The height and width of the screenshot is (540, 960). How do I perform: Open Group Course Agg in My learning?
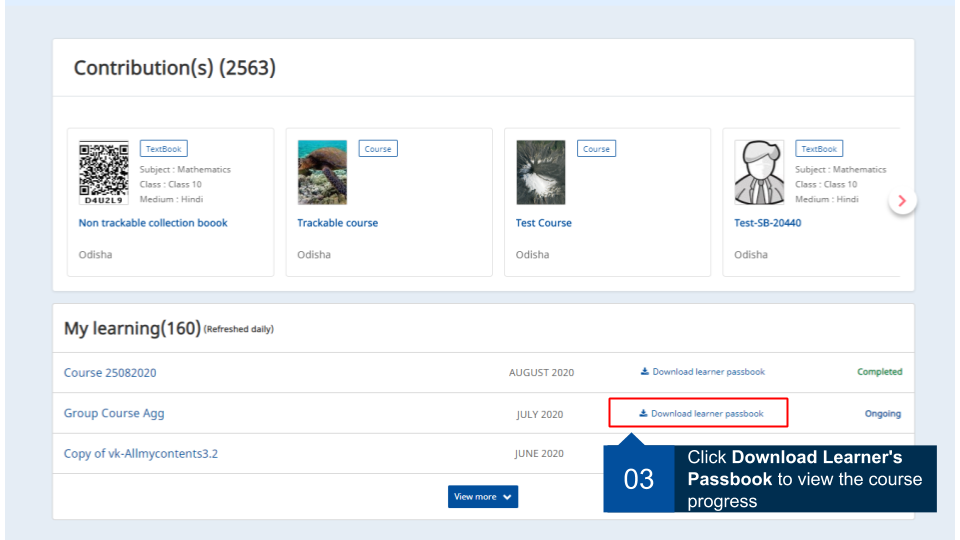pyautogui.click(x=114, y=414)
